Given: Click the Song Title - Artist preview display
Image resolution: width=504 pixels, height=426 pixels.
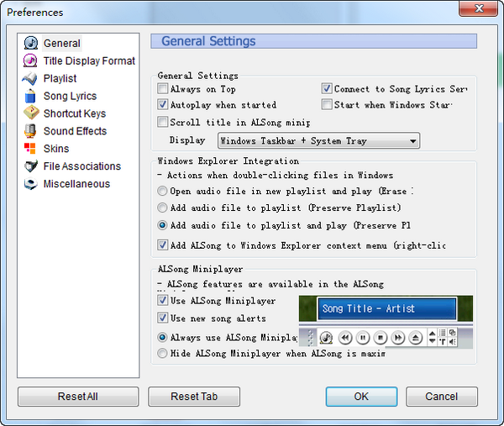Looking at the screenshot, I should 386,308.
